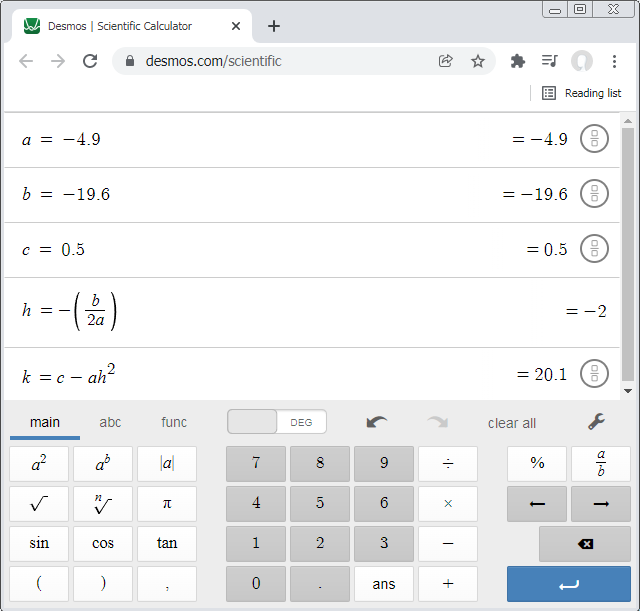Open the Chrome three-dot menu
Screen dimensions: 640x611
(614, 61)
